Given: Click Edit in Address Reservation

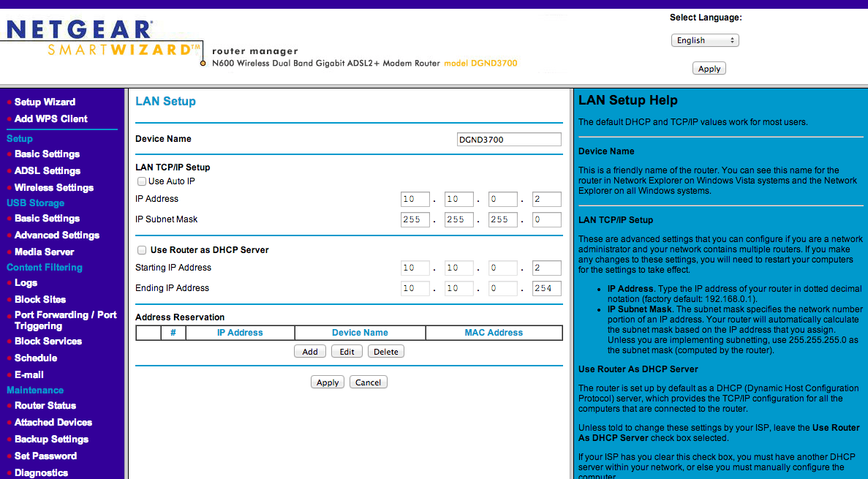Looking at the screenshot, I should 347,351.
